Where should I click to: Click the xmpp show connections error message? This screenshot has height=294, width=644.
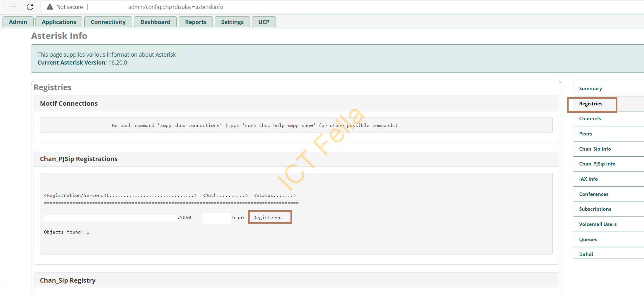pos(254,125)
